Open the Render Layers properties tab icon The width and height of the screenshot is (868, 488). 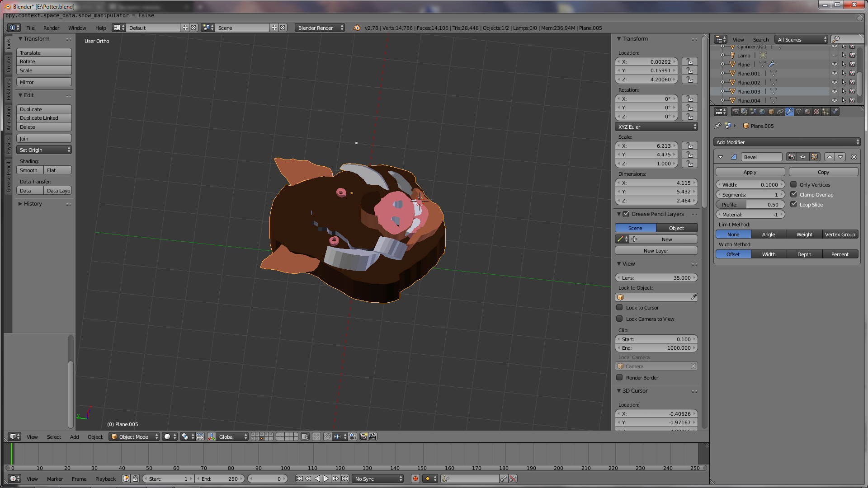point(744,112)
